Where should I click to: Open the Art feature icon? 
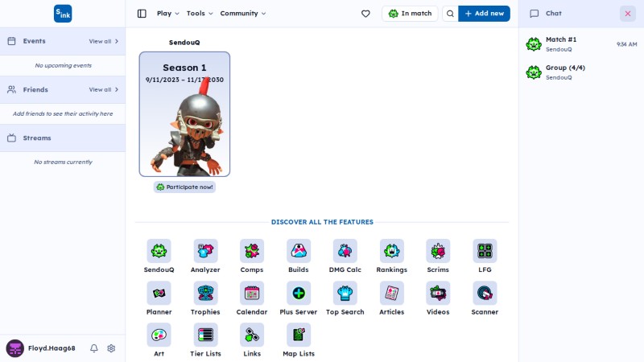[159, 335]
